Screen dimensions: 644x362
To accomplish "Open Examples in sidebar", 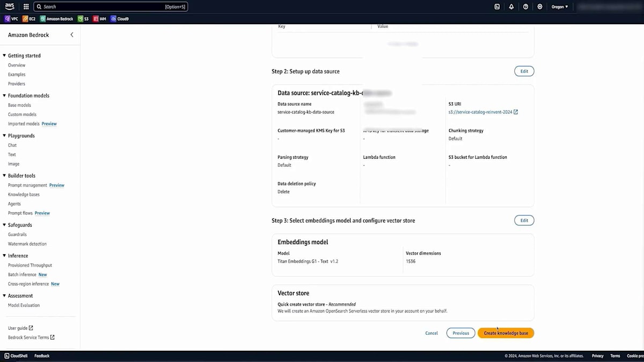I will coord(17,75).
